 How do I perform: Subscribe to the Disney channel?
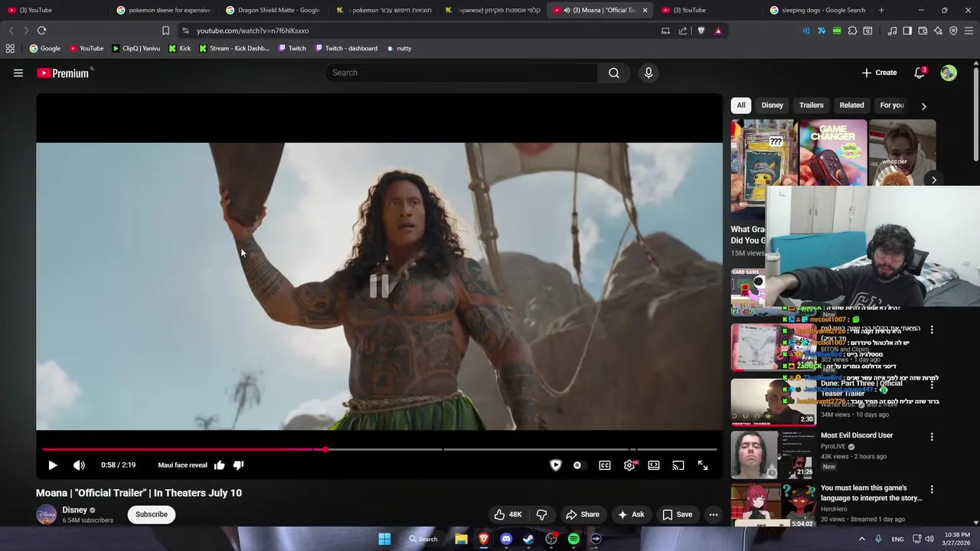152,514
